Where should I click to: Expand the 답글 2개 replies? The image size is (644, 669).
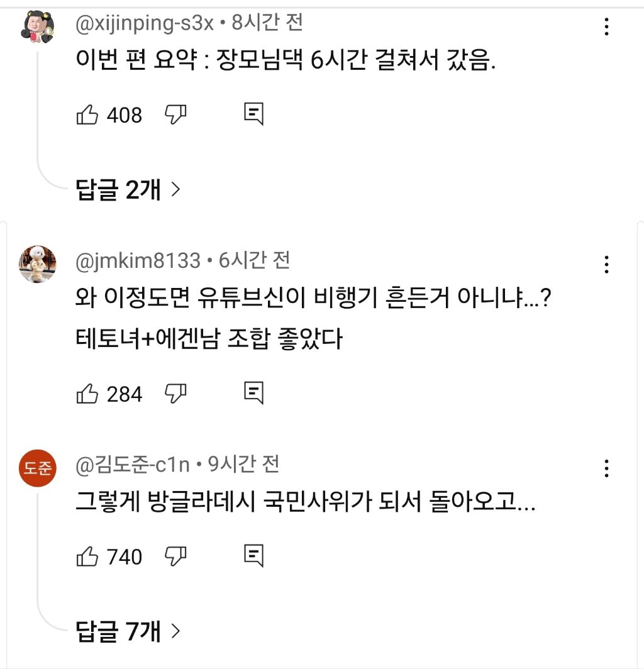point(128,189)
